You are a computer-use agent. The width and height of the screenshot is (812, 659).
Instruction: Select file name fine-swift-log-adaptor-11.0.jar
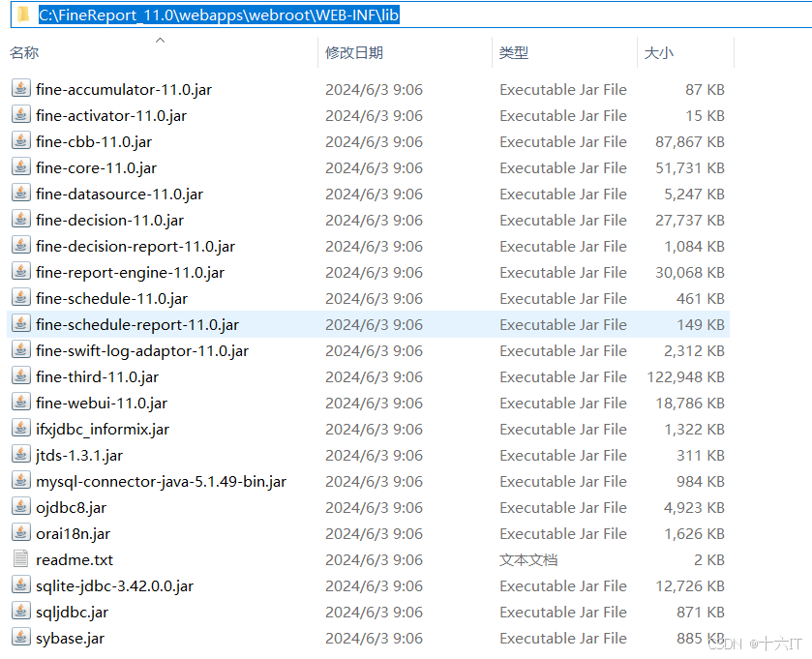coord(142,351)
